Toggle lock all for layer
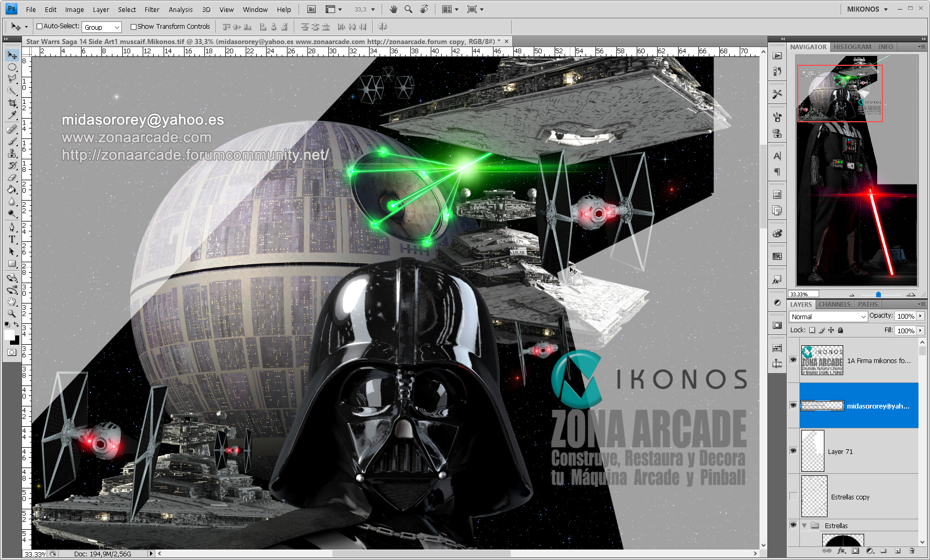 click(x=841, y=330)
